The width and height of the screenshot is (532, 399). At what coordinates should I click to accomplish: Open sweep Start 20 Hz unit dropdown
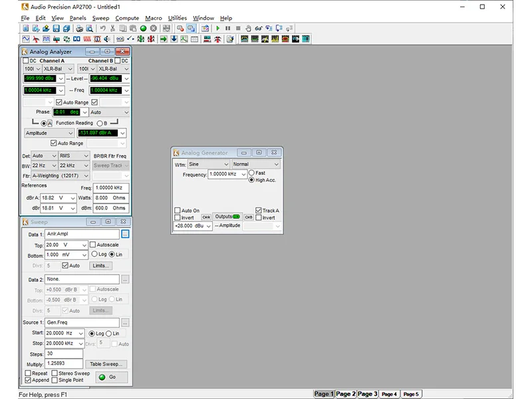coord(80,333)
